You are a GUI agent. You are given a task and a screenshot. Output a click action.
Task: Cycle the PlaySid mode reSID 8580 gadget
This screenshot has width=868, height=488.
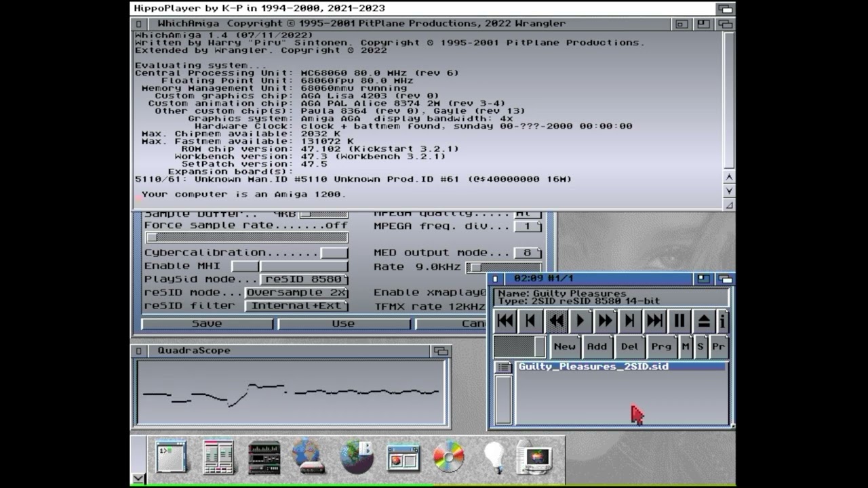tap(303, 279)
